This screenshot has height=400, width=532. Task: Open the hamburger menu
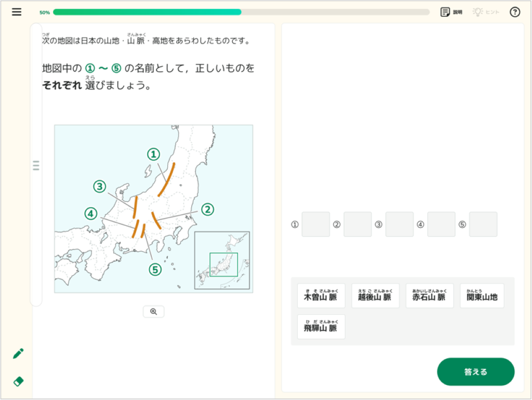pyautogui.click(x=17, y=12)
